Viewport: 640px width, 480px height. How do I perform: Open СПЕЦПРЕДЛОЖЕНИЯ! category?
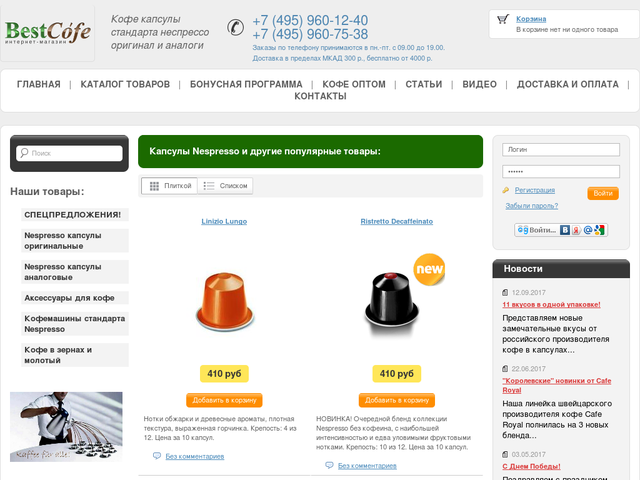[x=75, y=215]
